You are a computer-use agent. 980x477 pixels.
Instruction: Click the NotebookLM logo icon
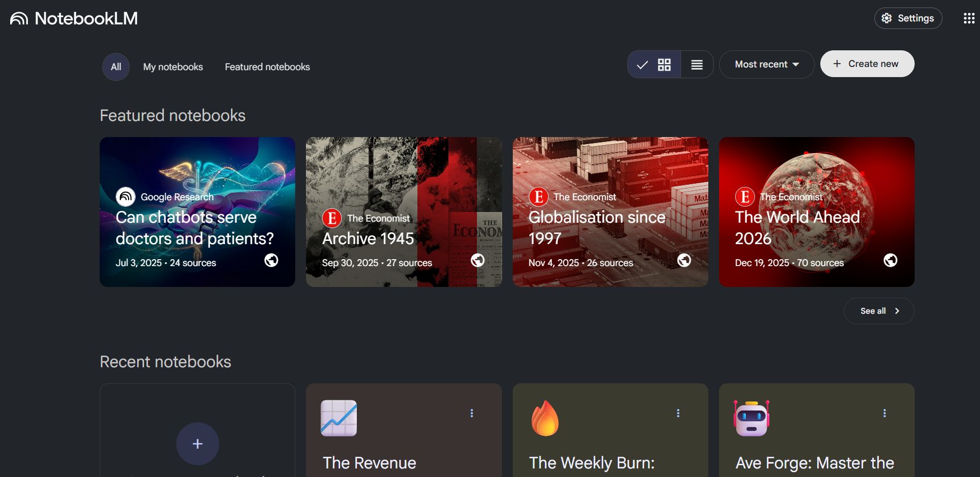tap(19, 19)
